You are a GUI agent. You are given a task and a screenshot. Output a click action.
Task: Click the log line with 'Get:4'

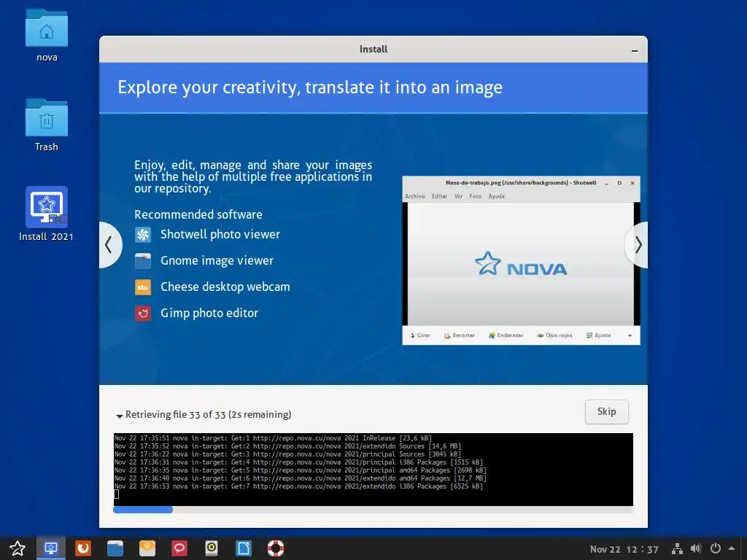(298, 462)
